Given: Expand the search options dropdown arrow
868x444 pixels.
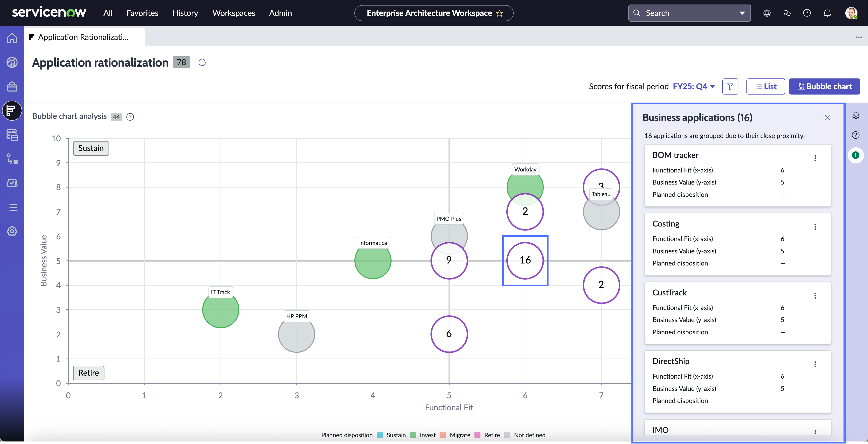Looking at the screenshot, I should point(742,13).
